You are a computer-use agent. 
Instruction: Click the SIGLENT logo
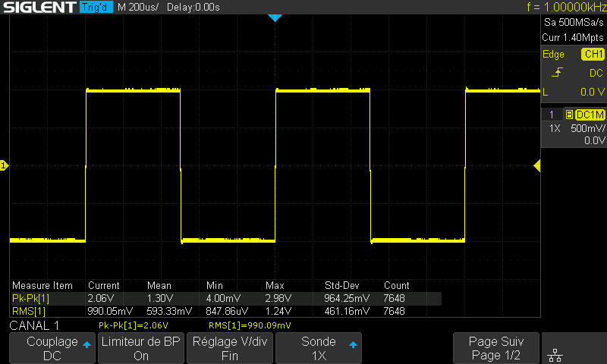click(39, 7)
